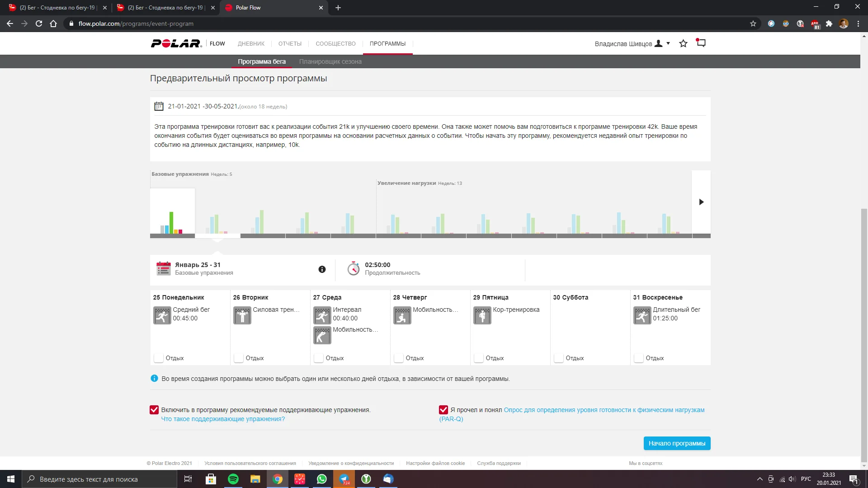Switch to the Планировщик сезона tab
The width and height of the screenshot is (868, 488).
(x=330, y=61)
